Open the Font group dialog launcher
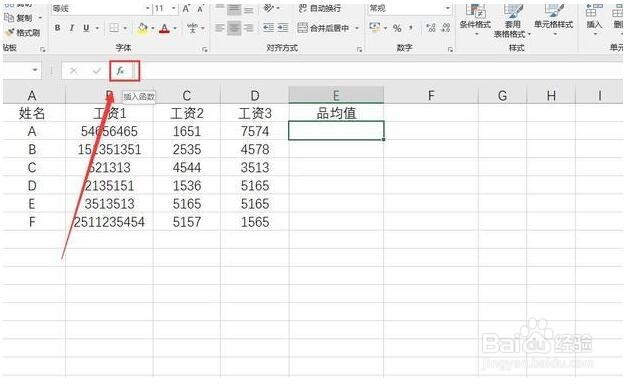Viewport: 628px width, 385px height. 205,50
